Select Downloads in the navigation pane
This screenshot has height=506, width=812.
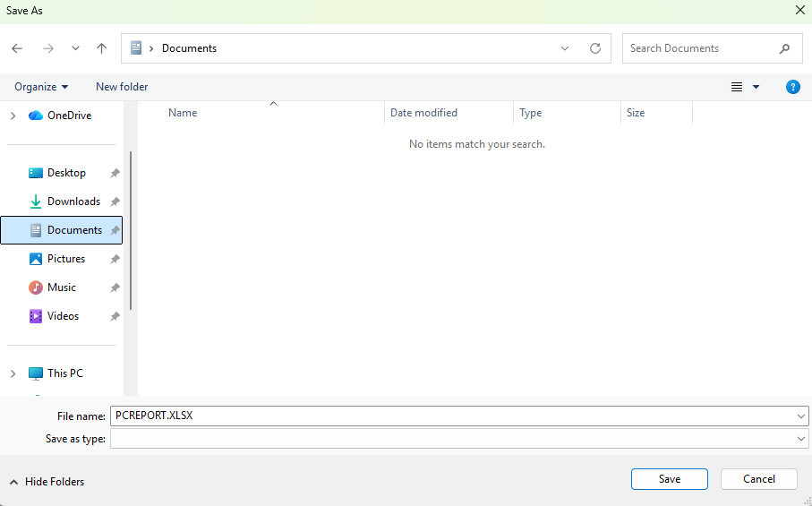point(73,202)
